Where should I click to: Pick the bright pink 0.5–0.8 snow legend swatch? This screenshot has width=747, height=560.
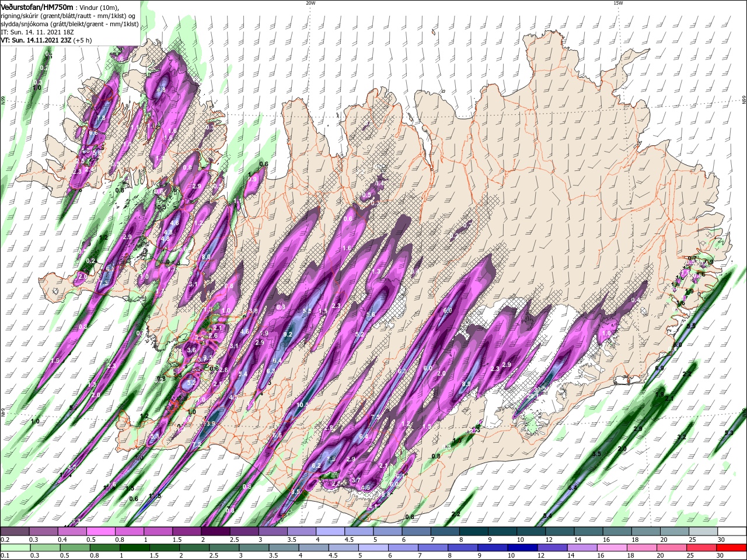pyautogui.click(x=100, y=531)
